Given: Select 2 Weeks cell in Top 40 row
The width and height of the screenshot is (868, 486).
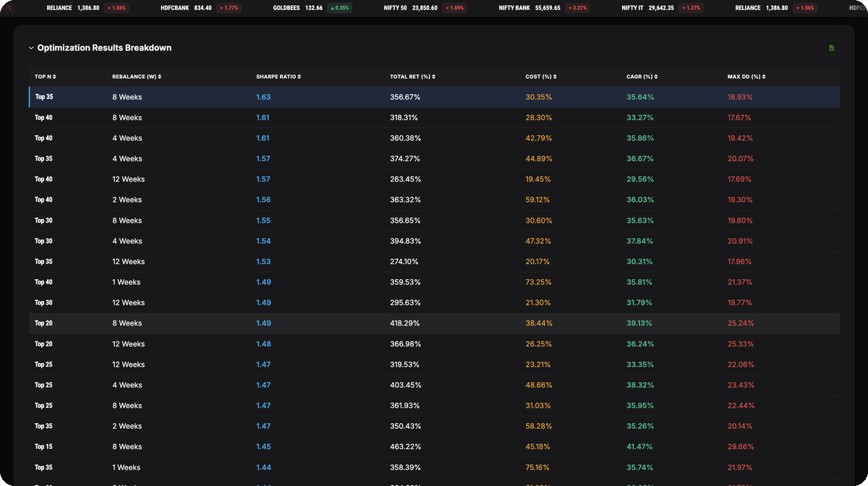Looking at the screenshot, I should [x=127, y=200].
